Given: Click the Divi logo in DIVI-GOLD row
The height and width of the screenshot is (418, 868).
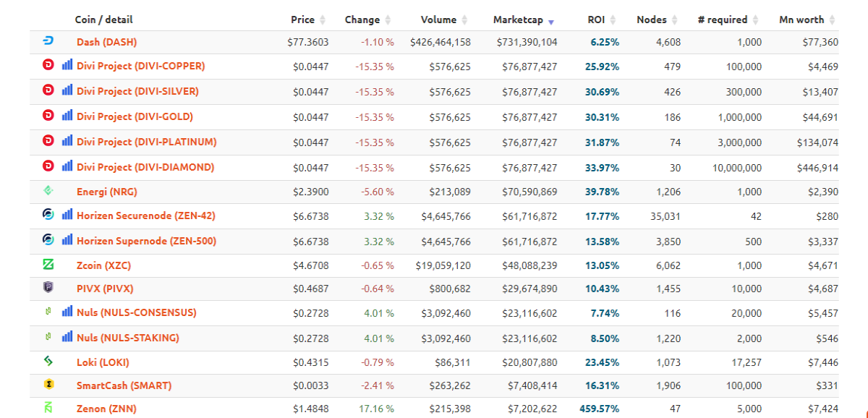Looking at the screenshot, I should pos(48,116).
